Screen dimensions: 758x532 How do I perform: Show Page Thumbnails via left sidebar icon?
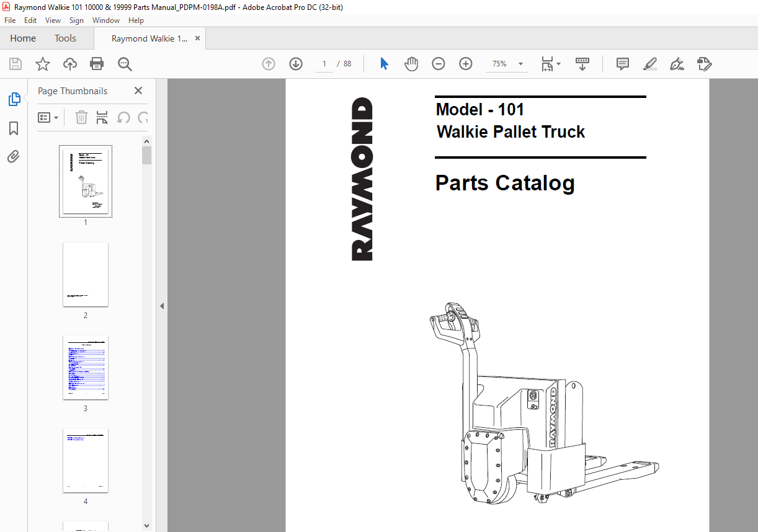tap(14, 99)
